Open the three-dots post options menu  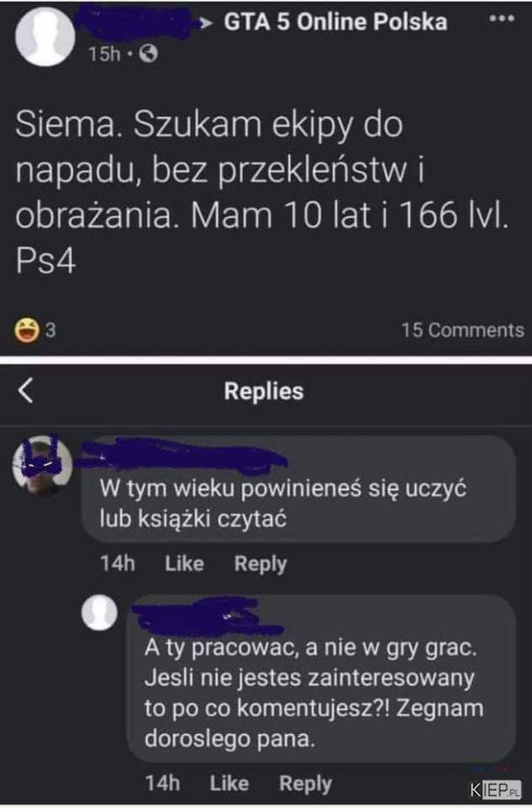[501, 18]
